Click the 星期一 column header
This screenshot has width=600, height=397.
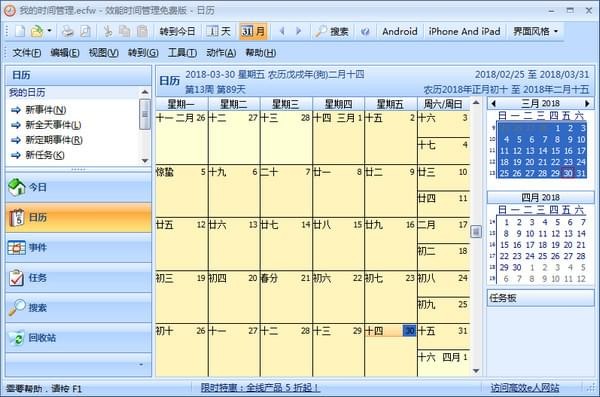[181, 104]
